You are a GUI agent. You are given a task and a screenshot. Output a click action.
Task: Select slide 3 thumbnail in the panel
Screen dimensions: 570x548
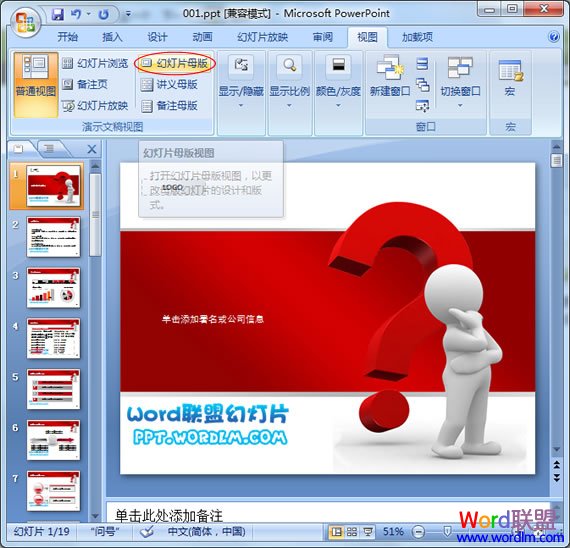53,288
